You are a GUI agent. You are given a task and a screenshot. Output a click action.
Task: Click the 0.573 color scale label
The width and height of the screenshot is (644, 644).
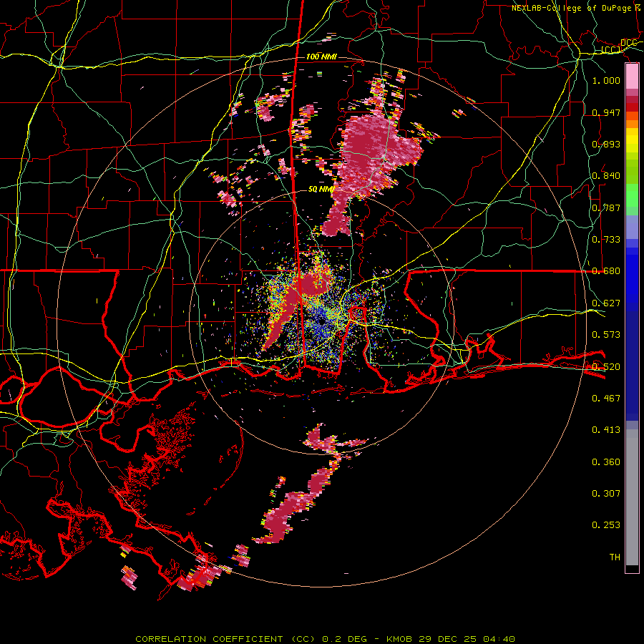[606, 335]
